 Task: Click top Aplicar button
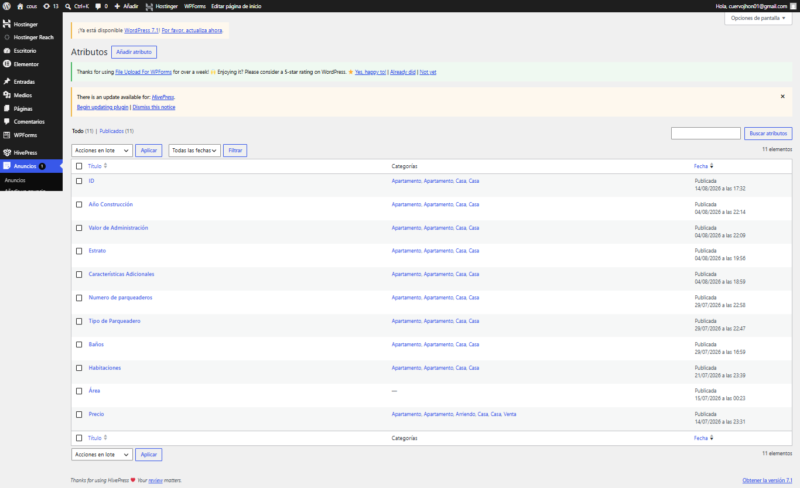pos(148,150)
